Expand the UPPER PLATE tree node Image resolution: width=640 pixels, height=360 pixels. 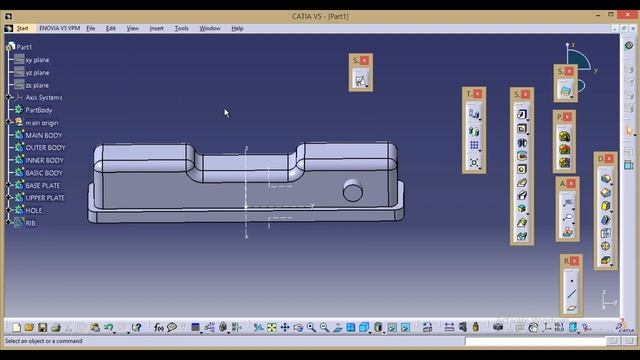pyautogui.click(x=9, y=198)
